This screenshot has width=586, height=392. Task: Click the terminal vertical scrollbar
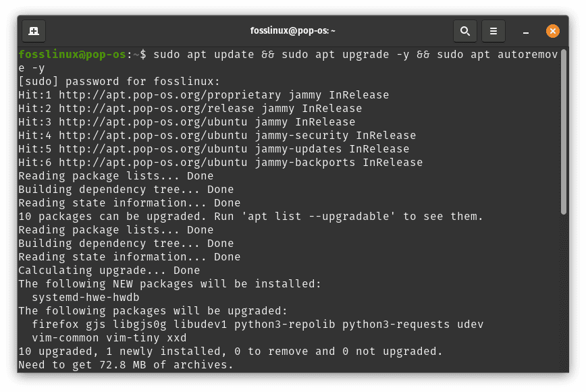564,132
